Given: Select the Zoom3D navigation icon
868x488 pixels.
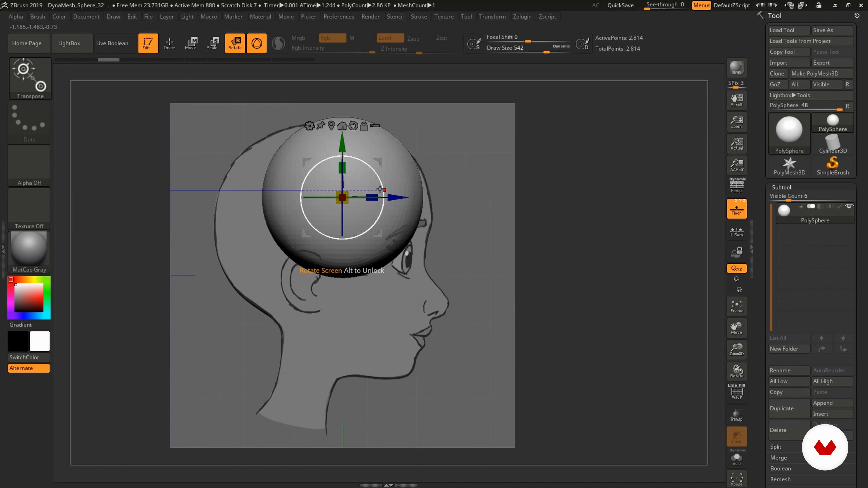Looking at the screenshot, I should coord(737,349).
